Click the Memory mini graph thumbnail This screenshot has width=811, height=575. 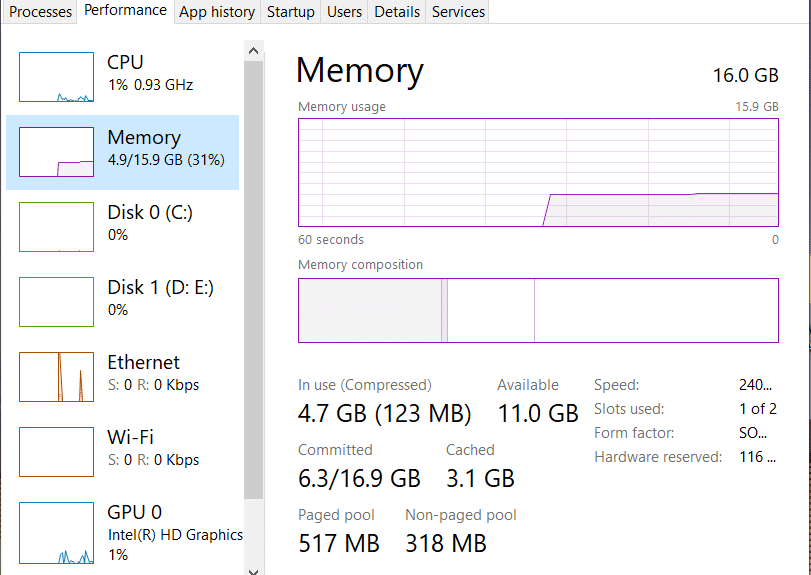coord(57,152)
